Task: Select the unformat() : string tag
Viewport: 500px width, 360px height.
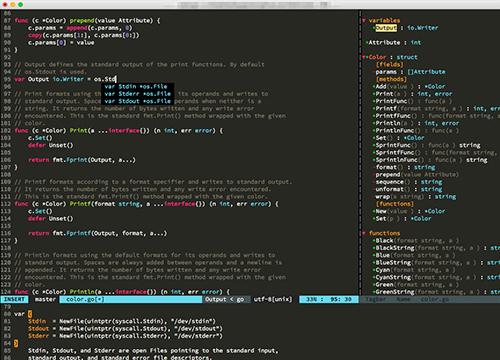Action: pyautogui.click(x=409, y=189)
